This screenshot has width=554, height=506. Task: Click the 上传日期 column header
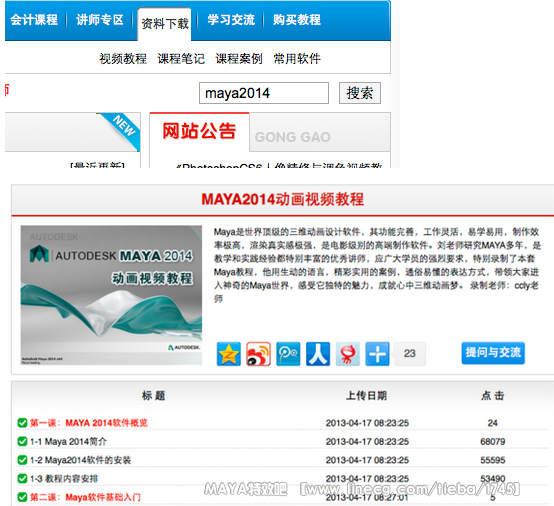point(366,395)
